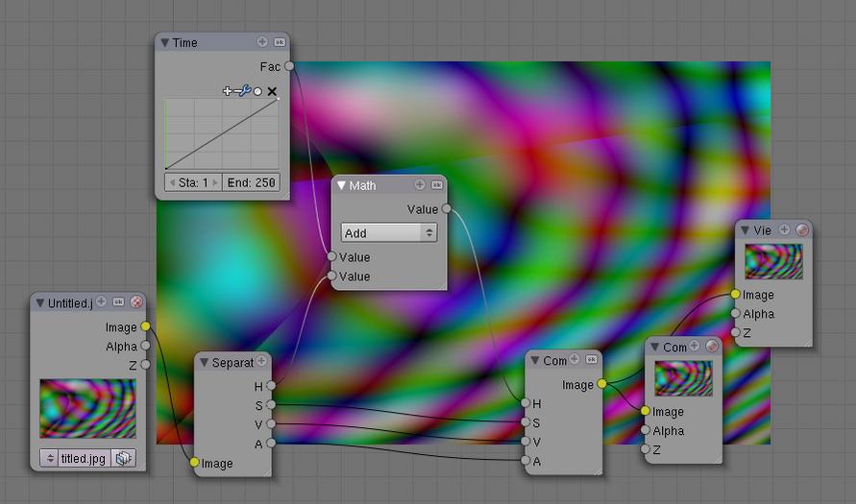Toggle the options icon on Untitled.j node header
This screenshot has height=504, width=856.
(x=118, y=301)
